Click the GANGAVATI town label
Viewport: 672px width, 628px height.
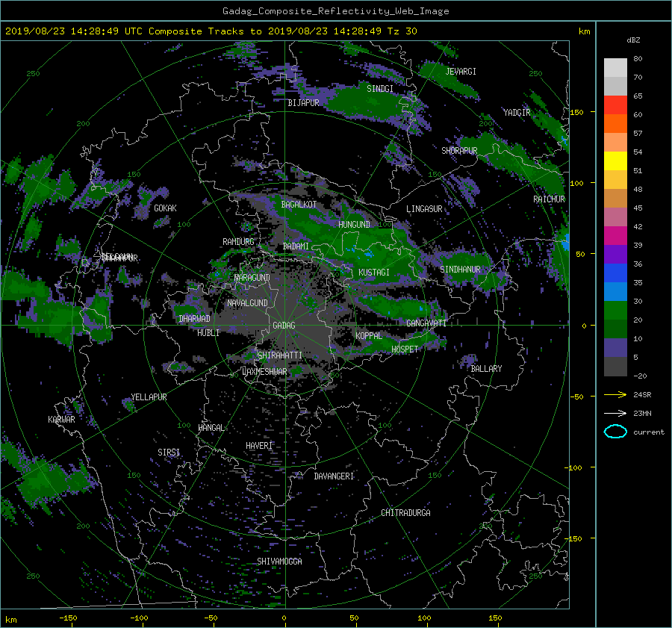point(426,323)
